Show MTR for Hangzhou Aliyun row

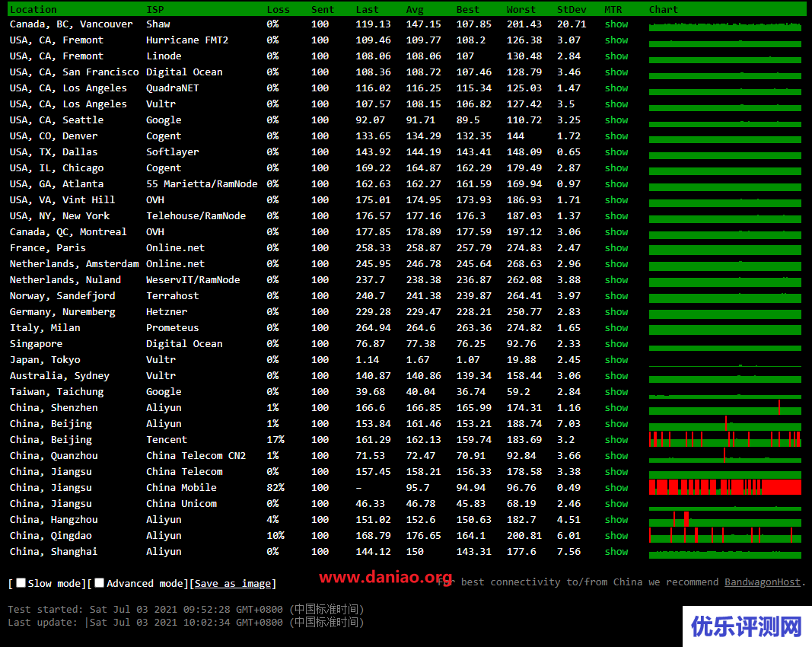coord(616,520)
